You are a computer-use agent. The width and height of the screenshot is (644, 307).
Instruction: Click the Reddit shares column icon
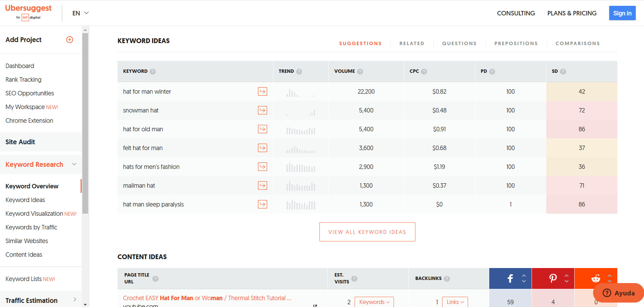click(x=596, y=279)
